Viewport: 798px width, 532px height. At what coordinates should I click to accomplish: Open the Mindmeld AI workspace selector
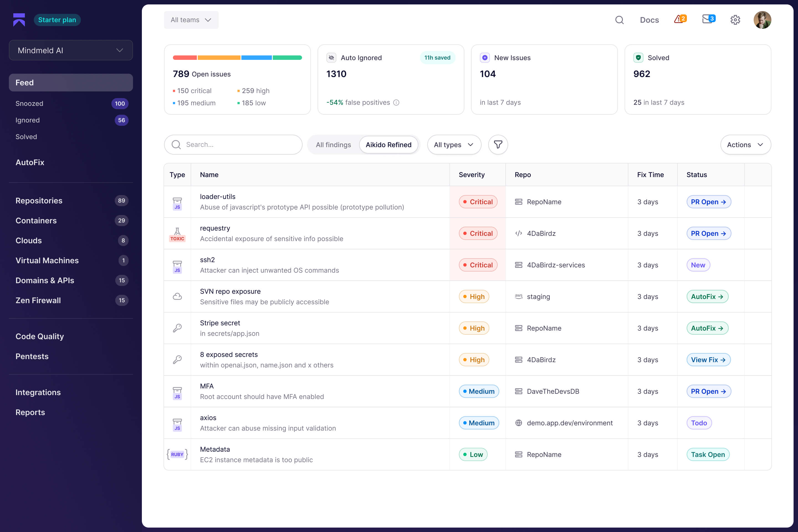pos(71,50)
